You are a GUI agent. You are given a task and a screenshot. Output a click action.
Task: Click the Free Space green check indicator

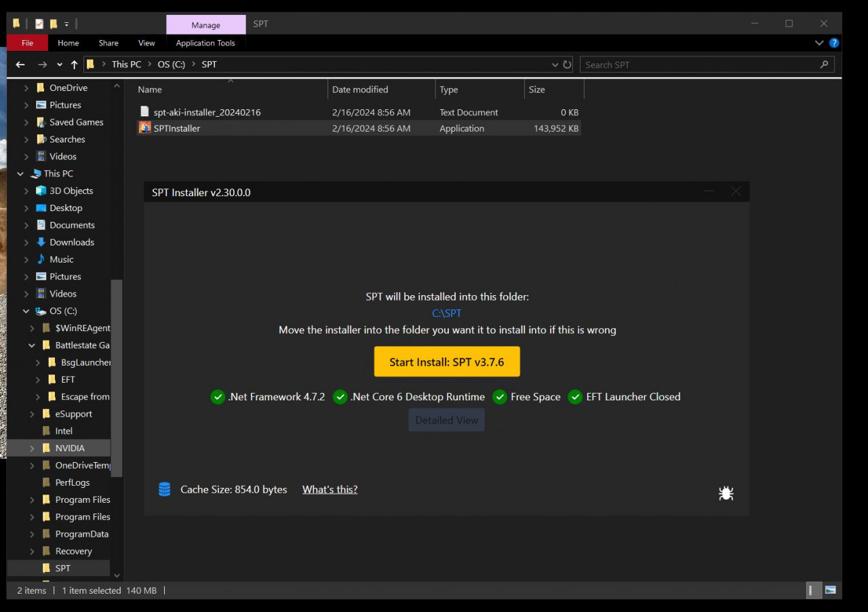click(x=500, y=397)
